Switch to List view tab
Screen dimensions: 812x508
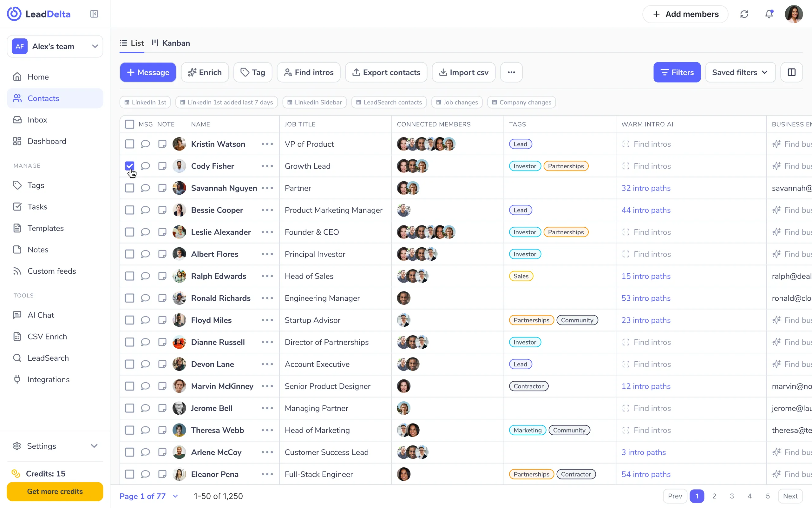(x=132, y=43)
